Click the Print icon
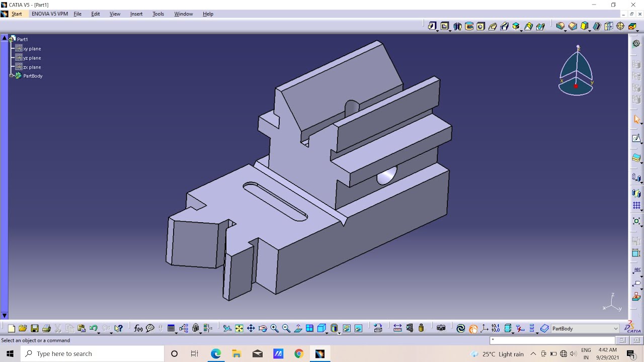The width and height of the screenshot is (644, 362). pyautogui.click(x=46, y=328)
